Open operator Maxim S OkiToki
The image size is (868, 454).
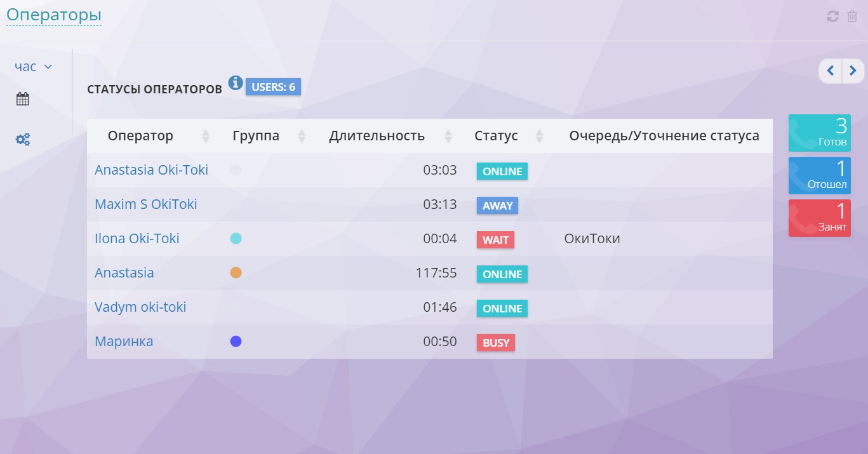click(145, 204)
